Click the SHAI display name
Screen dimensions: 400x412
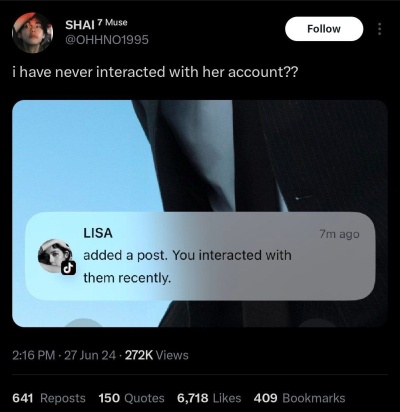pos(80,25)
